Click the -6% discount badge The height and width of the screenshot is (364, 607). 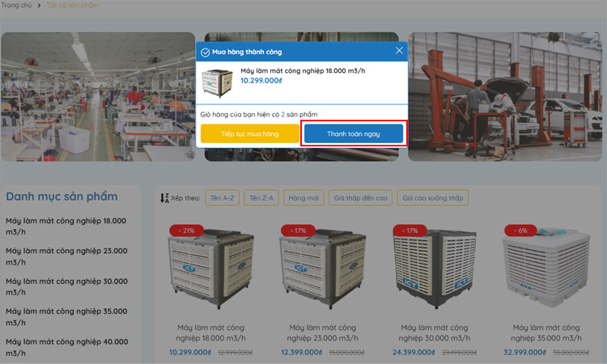tap(520, 231)
